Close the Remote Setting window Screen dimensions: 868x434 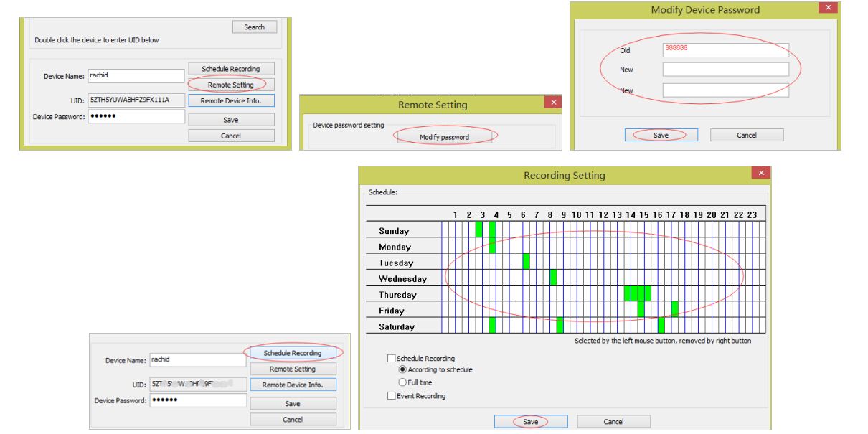(x=553, y=102)
